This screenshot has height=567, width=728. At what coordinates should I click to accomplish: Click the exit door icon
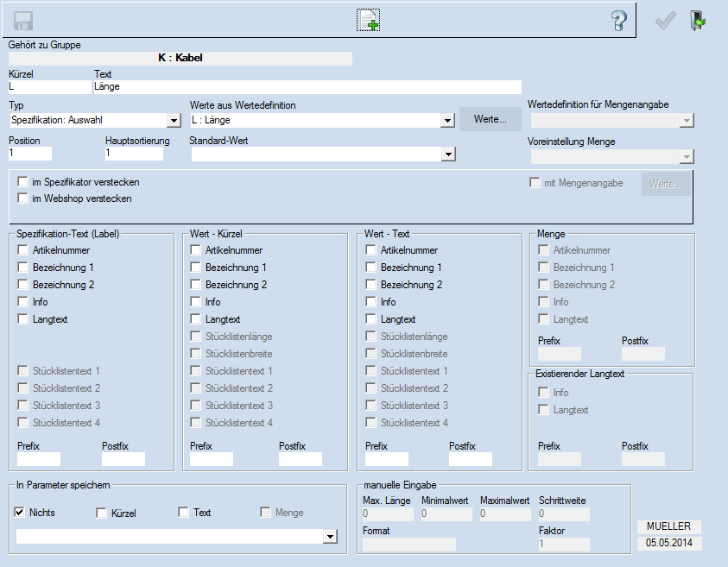click(x=696, y=21)
